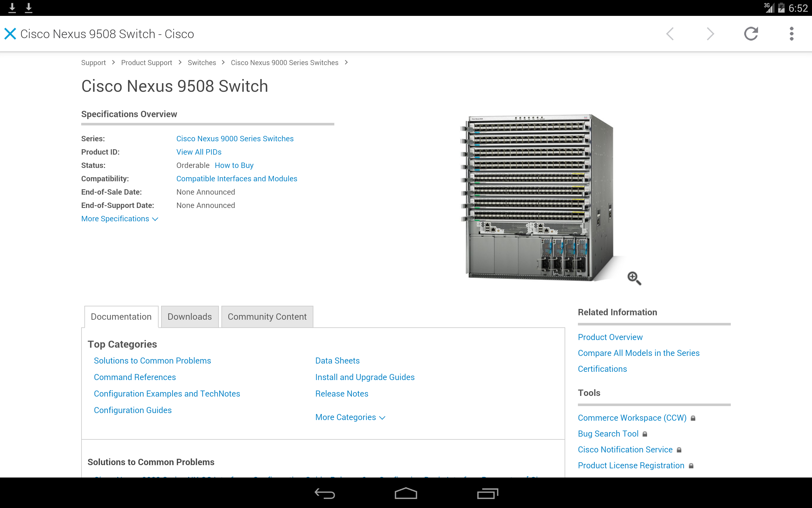812x508 pixels.
Task: Click End-of-Support Date None Announced value
Action: 206,205
